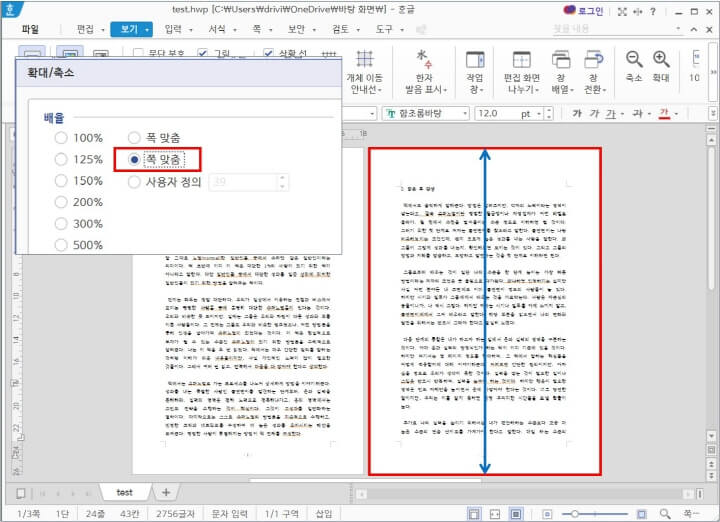Click the 창 배열 icon
The height and width of the screenshot is (522, 720).
(561, 60)
